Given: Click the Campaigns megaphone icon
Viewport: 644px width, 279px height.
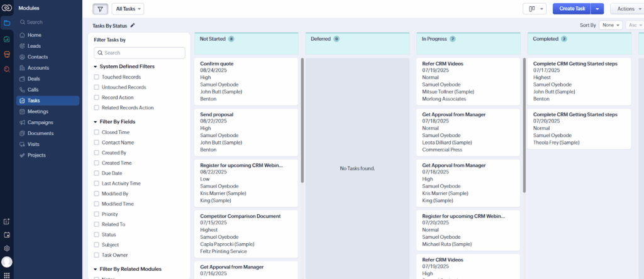Looking at the screenshot, I should point(23,123).
